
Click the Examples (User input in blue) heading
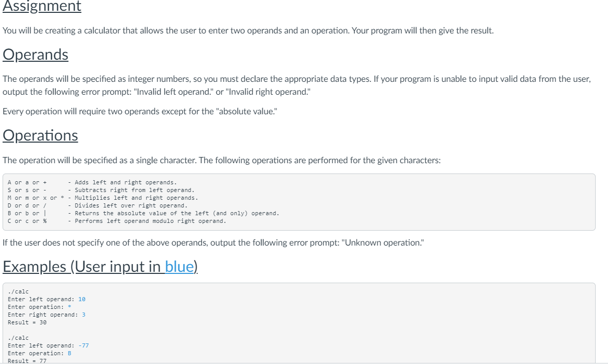tap(100, 267)
